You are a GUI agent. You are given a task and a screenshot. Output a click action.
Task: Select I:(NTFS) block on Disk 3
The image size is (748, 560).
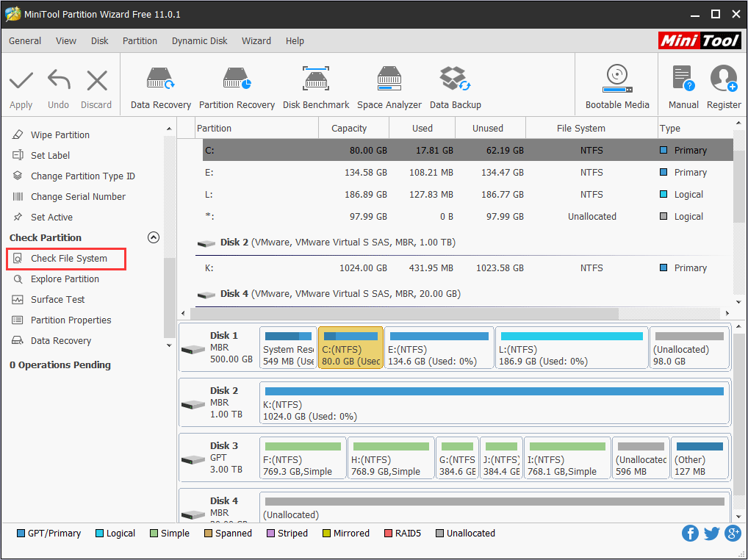click(x=567, y=458)
